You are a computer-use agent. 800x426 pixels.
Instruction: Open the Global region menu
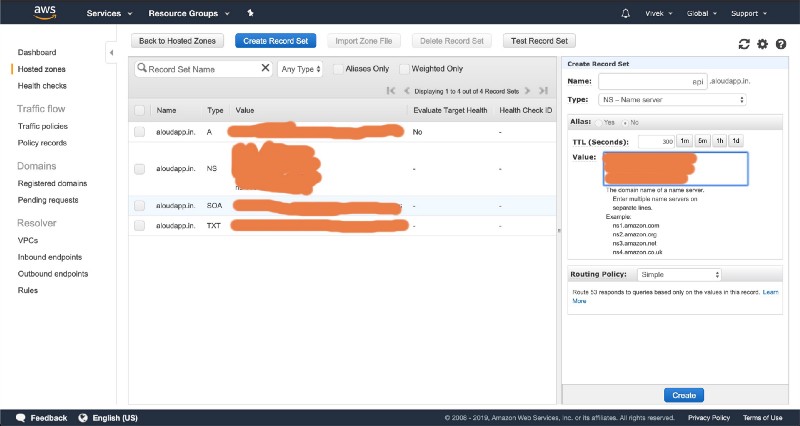(x=702, y=14)
